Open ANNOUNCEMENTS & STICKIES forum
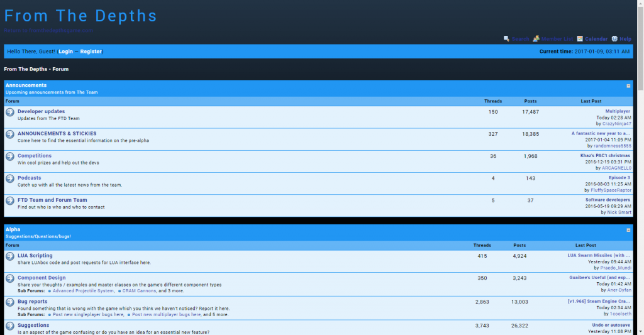The image size is (644, 335). (x=57, y=133)
